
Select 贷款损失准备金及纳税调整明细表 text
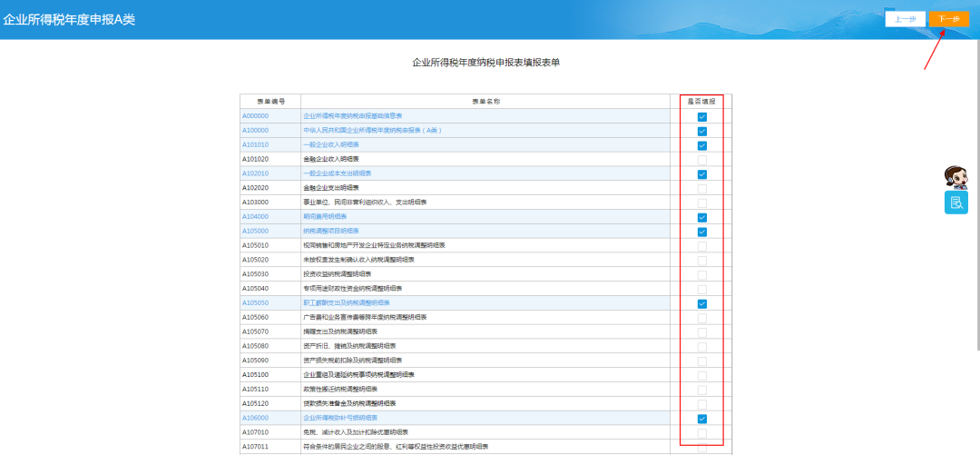coord(349,403)
